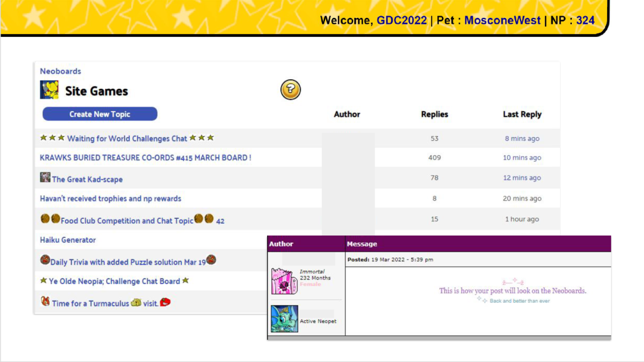
Task: Click the 78 replies count
Action: click(435, 178)
